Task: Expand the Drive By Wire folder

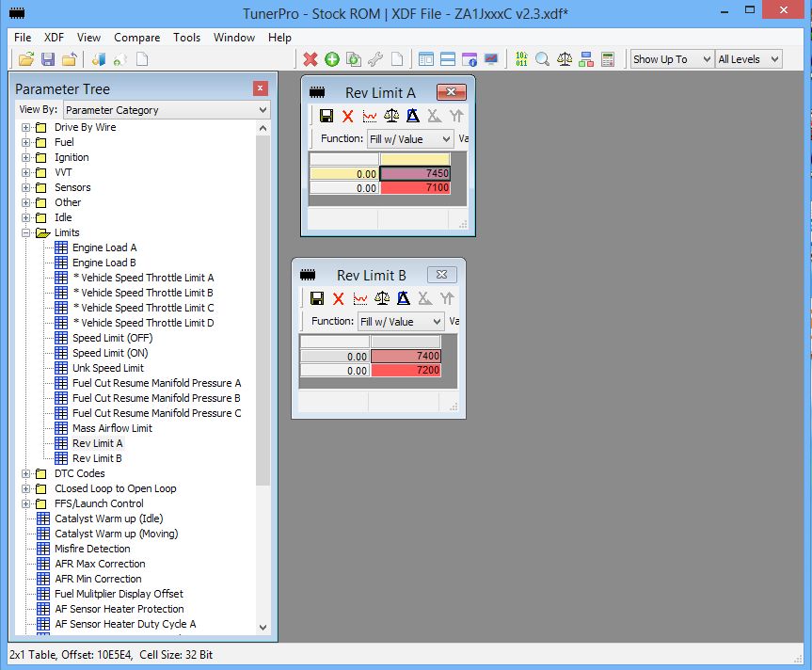Action: 25,127
